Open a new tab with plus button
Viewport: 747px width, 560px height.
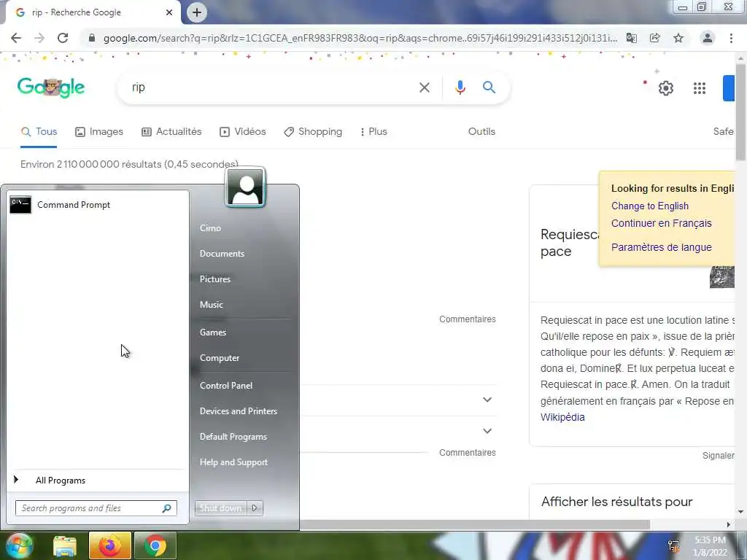point(197,12)
